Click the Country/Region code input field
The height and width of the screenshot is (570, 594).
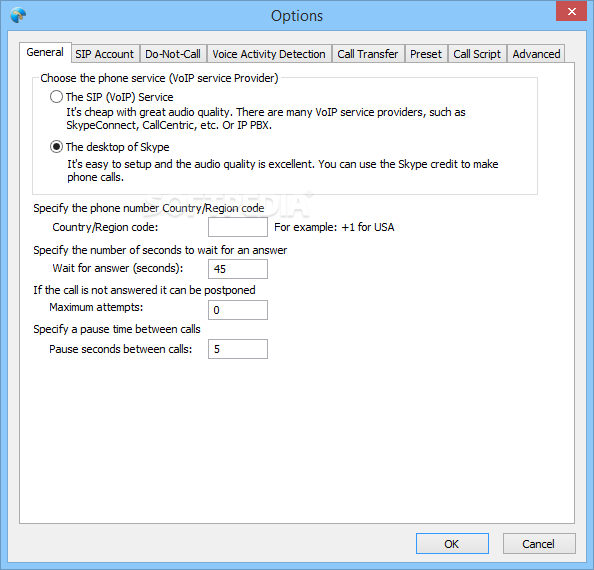click(238, 227)
